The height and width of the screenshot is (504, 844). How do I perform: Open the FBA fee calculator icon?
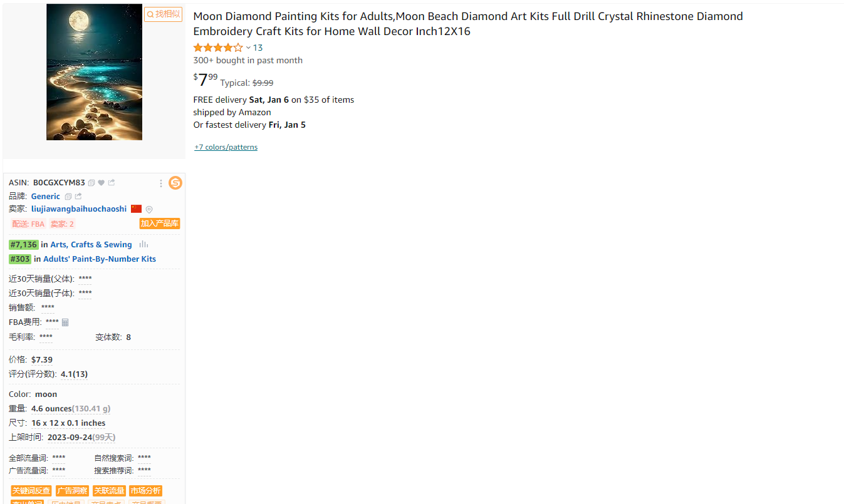tap(65, 322)
